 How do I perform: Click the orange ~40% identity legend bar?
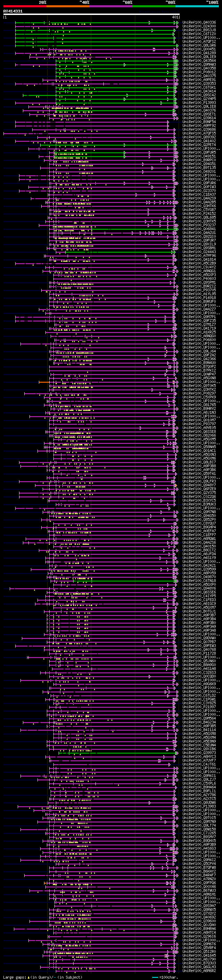pyautogui.click(x=68, y=6)
